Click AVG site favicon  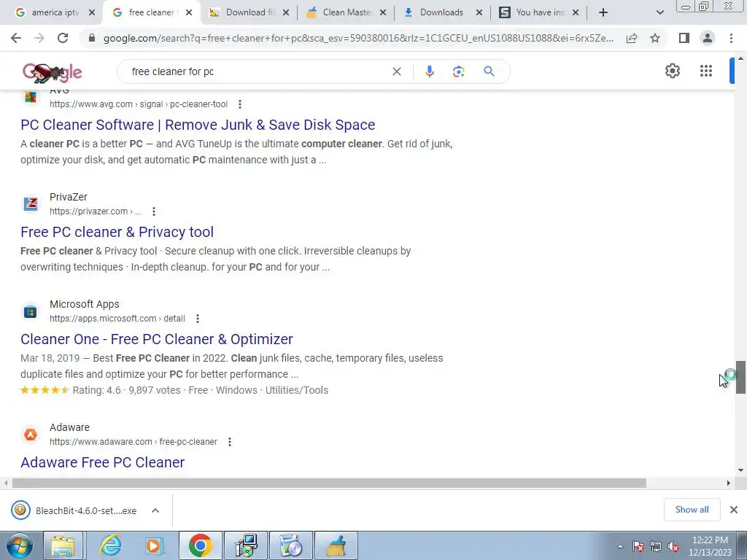pyautogui.click(x=31, y=97)
